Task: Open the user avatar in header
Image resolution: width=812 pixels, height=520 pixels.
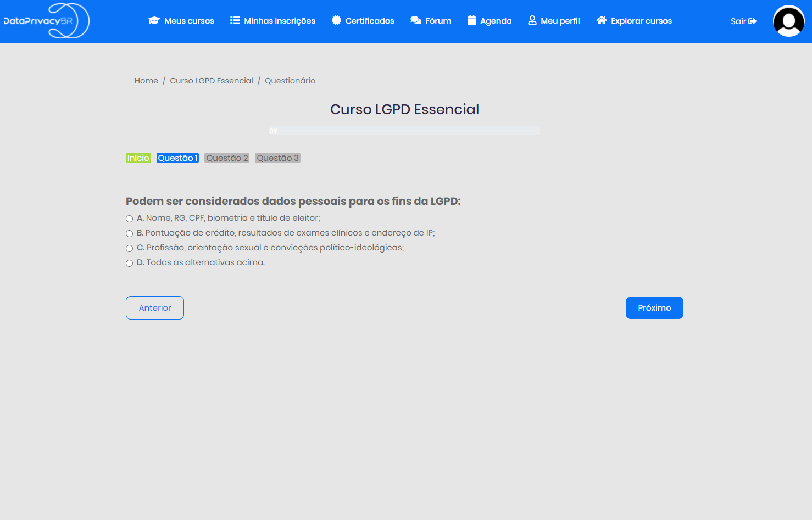Action: 788,21
